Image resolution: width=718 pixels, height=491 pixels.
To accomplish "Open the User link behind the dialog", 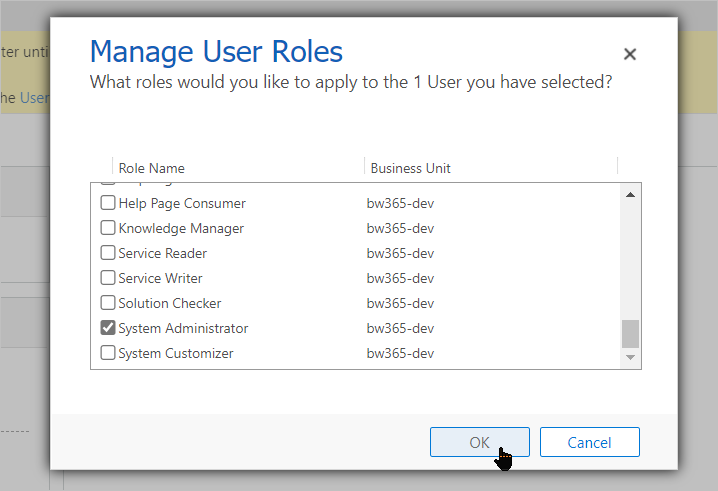I will click(x=35, y=98).
